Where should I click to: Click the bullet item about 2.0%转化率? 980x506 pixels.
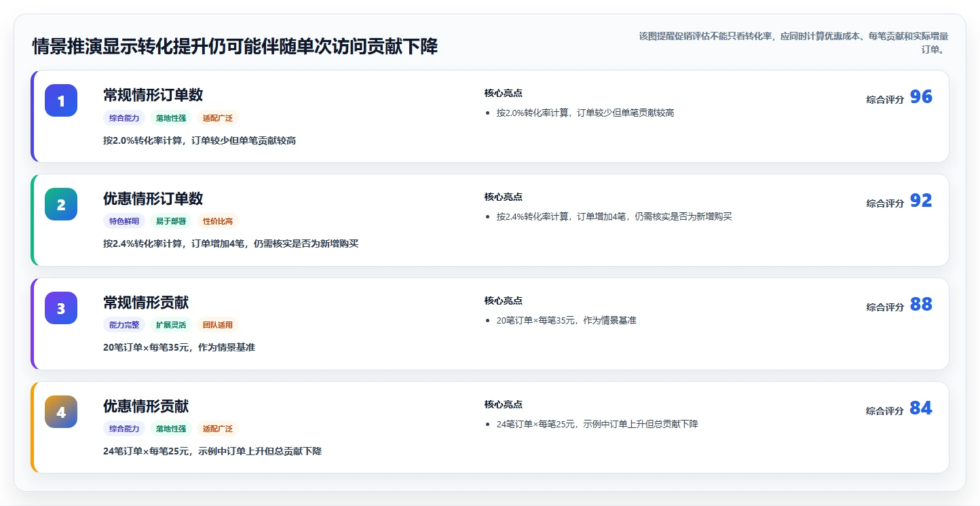585,113
